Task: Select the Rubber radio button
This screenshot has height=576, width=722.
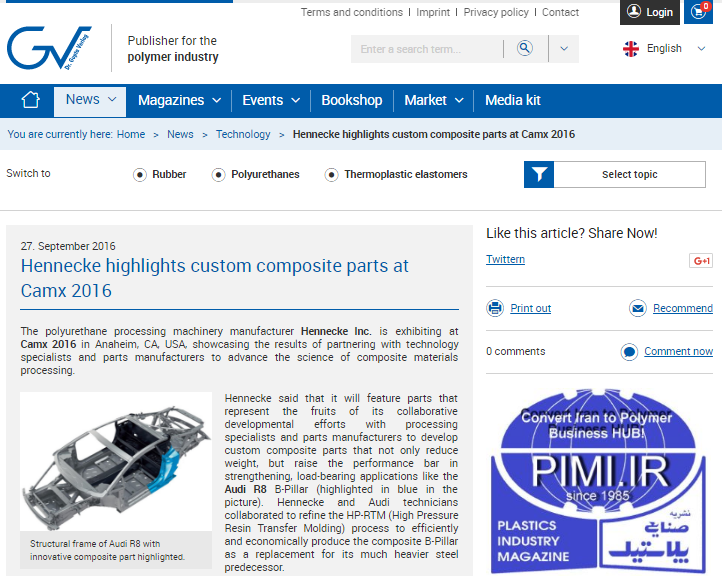Action: click(x=140, y=175)
